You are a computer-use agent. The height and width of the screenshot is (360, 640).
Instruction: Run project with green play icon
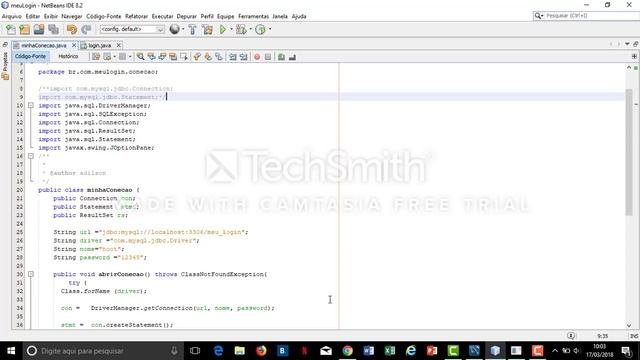coord(222,29)
